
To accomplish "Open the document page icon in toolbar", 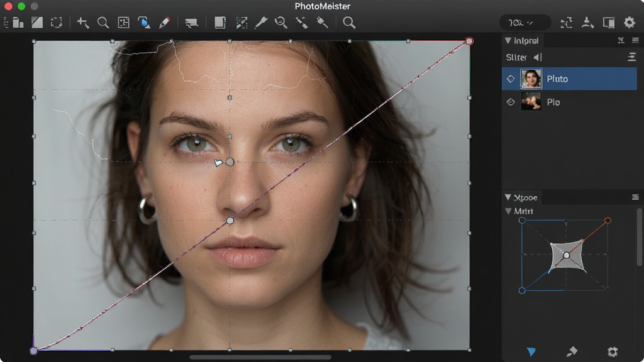I will tap(220, 23).
